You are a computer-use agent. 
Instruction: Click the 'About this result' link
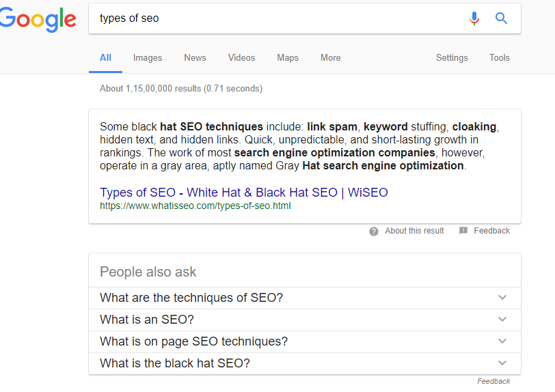414,231
